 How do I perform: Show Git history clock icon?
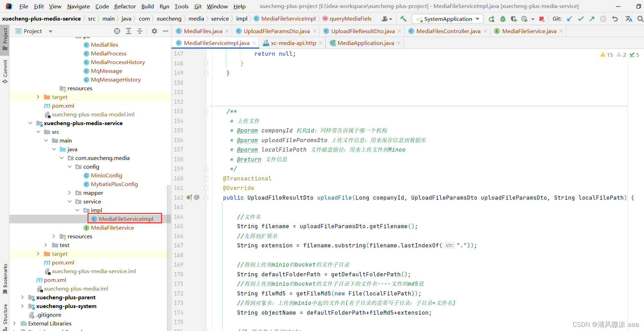pyautogui.click(x=603, y=19)
